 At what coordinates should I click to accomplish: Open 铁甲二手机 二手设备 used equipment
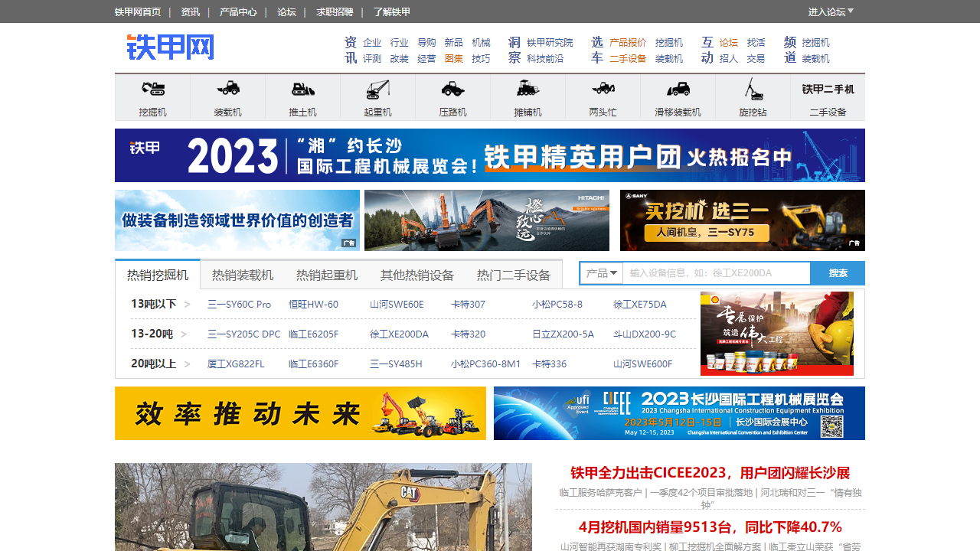(x=828, y=97)
